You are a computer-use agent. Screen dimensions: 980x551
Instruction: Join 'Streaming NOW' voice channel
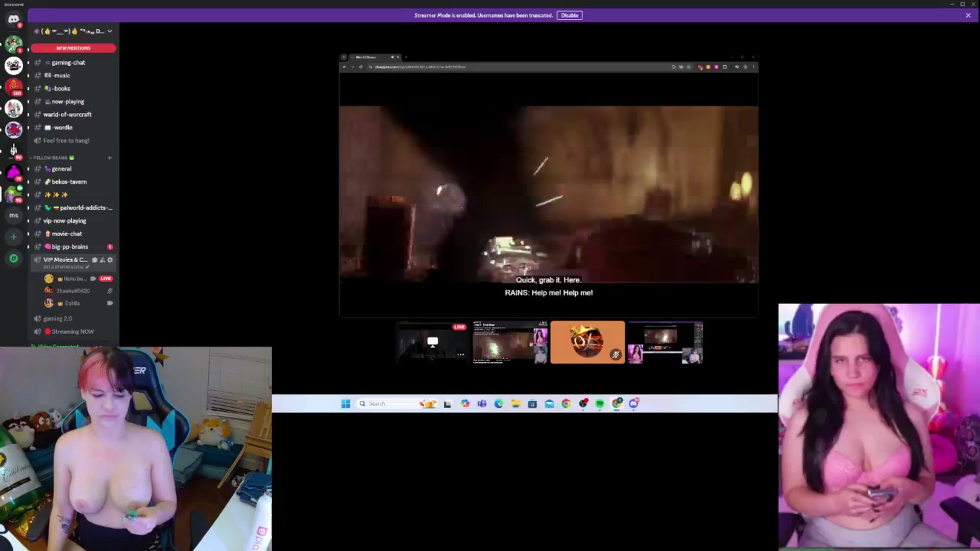coord(73,332)
